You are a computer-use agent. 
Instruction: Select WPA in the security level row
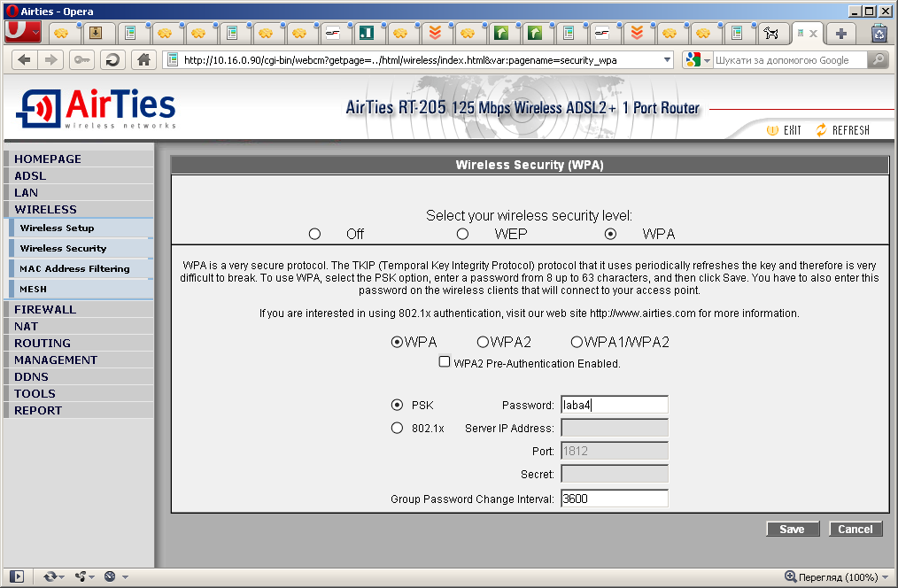point(610,234)
